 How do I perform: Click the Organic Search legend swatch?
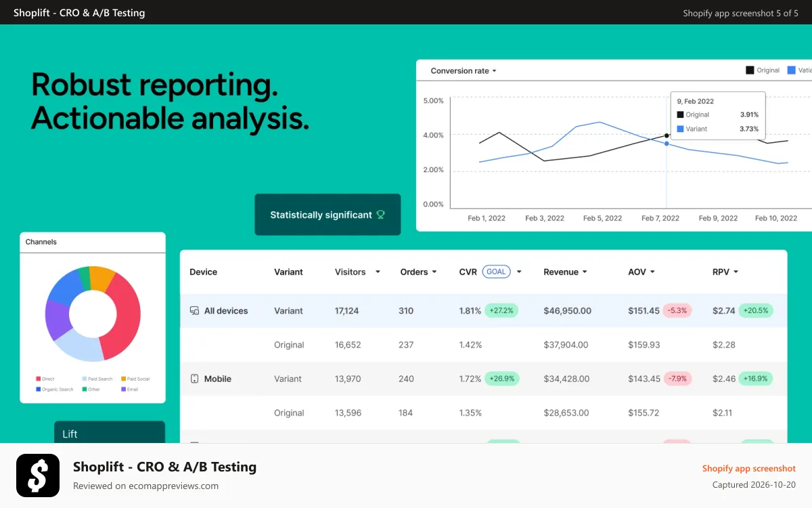pos(38,389)
